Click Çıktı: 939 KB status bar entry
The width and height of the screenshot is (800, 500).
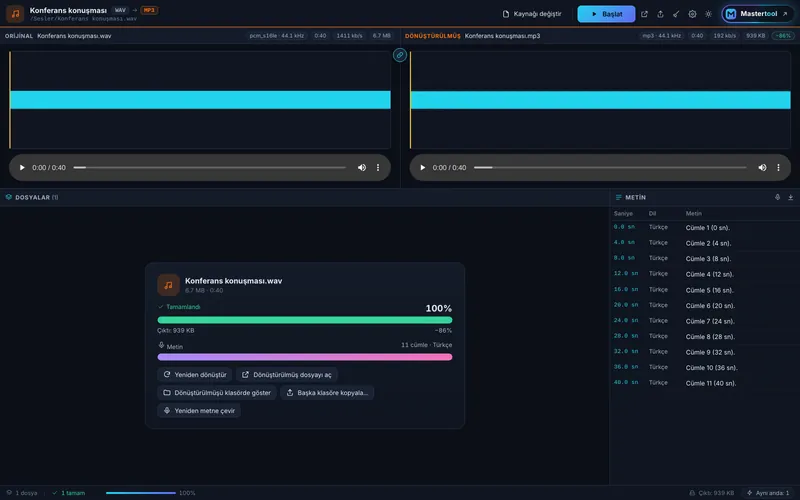click(711, 493)
